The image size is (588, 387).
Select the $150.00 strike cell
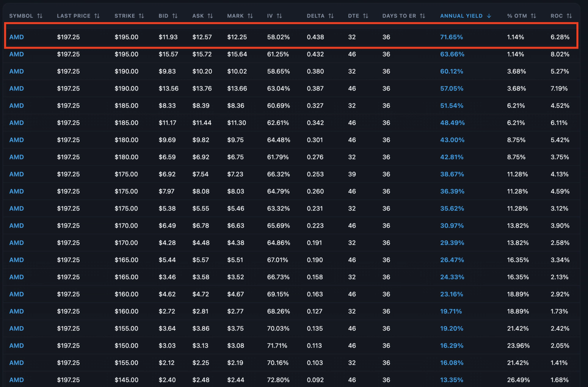coord(126,345)
